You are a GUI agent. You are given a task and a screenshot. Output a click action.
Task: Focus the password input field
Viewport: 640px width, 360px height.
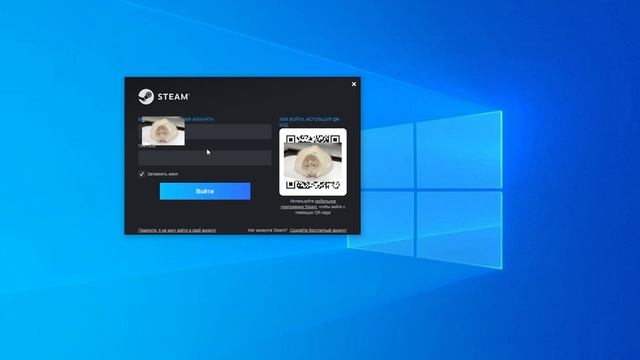tap(205, 158)
